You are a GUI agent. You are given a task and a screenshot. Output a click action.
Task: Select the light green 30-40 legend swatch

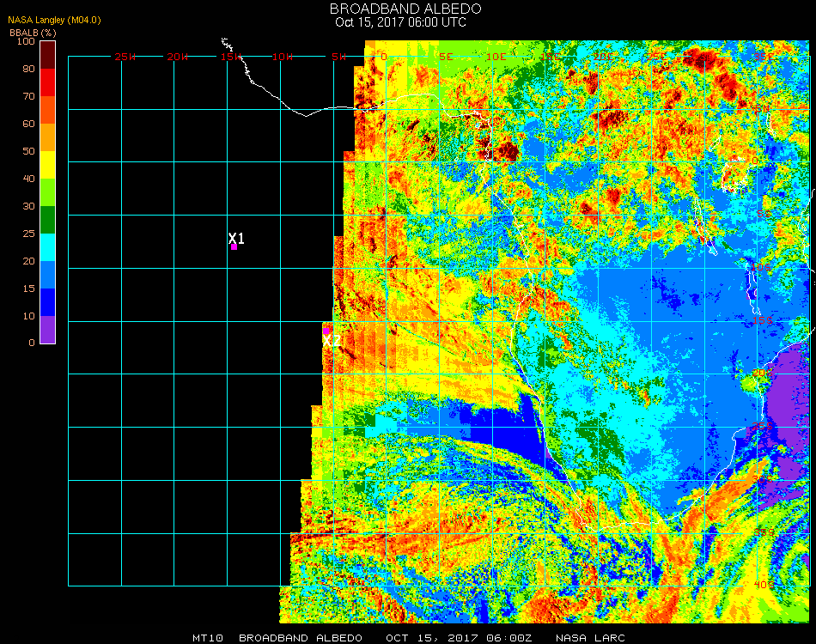click(48, 192)
